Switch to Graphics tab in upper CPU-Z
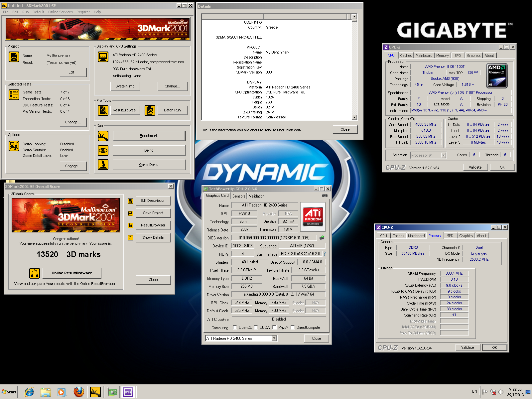This screenshot has width=532, height=399. coord(473,56)
